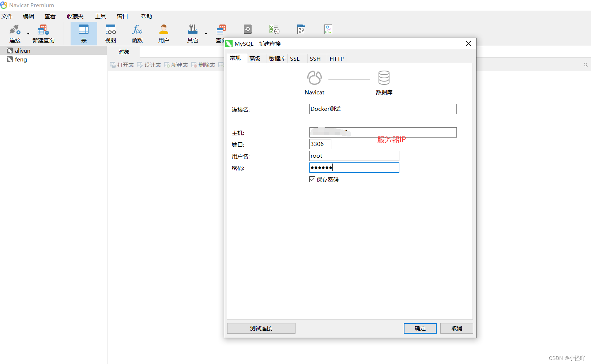Click the 其它 tools toolbar icon

[x=193, y=30]
